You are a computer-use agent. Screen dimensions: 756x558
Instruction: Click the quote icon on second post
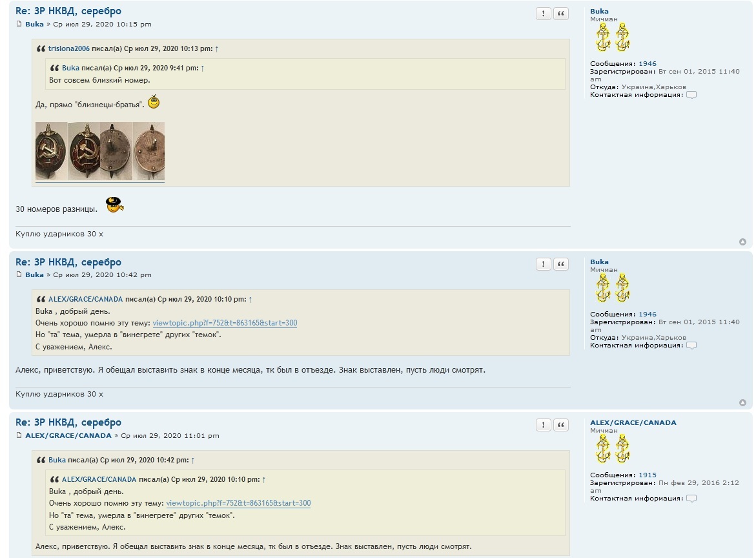[x=561, y=264]
